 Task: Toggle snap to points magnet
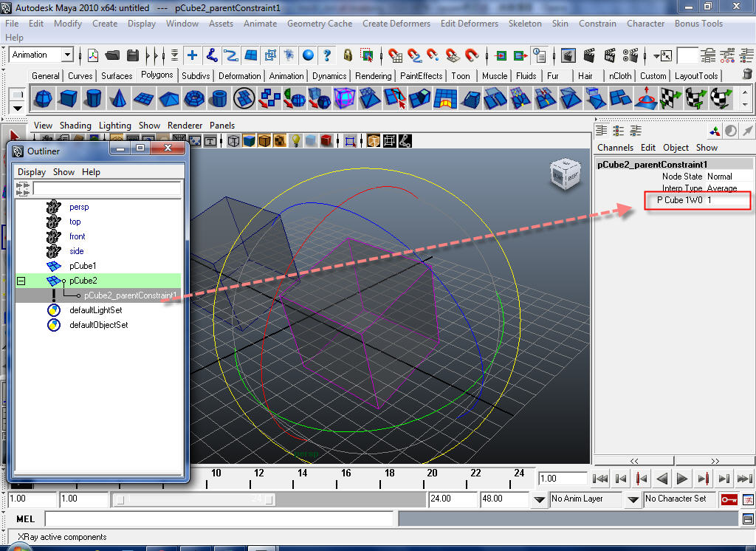click(x=433, y=55)
